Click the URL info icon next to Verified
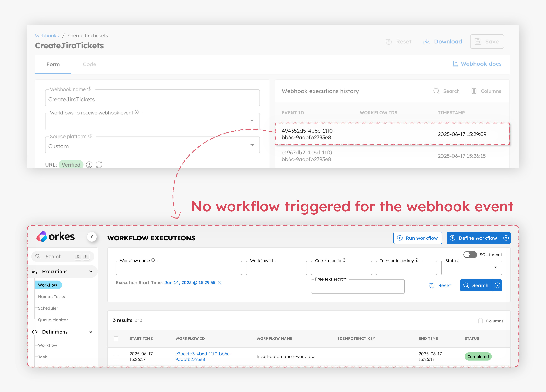 [x=89, y=165]
